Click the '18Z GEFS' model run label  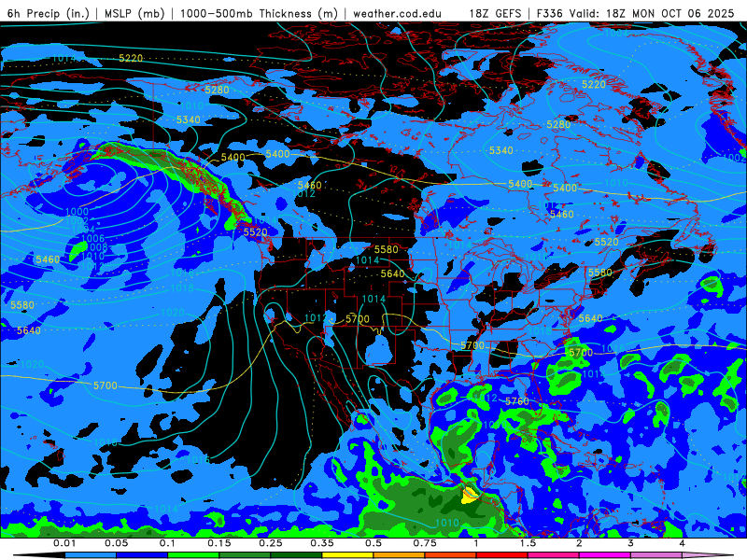495,13
